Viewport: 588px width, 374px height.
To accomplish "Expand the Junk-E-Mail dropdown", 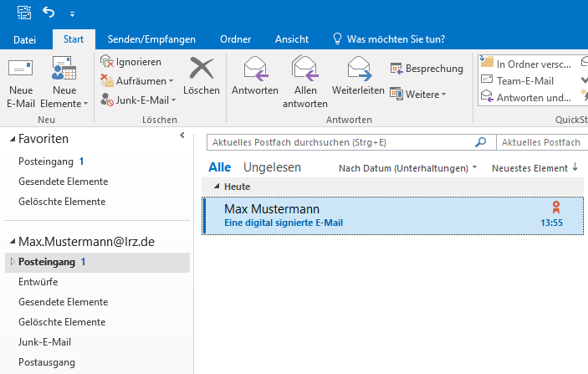I will pyautogui.click(x=173, y=100).
